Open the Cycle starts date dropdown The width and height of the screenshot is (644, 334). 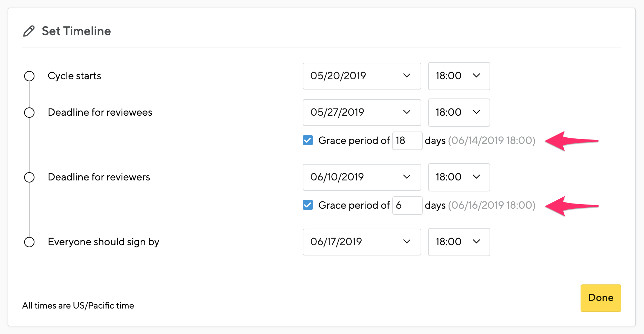click(x=362, y=76)
